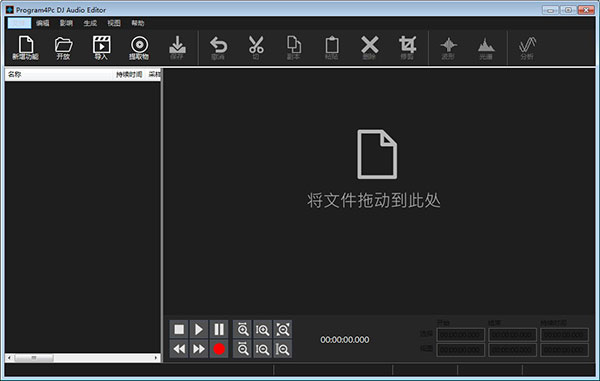The height and width of the screenshot is (381, 600).
Task: Create a new file with 新增功能 icon
Action: pyautogui.click(x=25, y=48)
